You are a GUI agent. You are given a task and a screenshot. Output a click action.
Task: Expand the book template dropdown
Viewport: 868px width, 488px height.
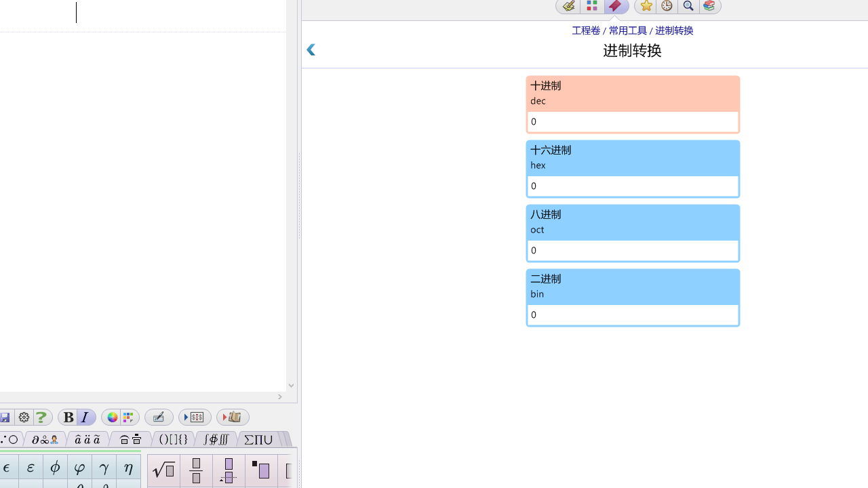pos(233,418)
